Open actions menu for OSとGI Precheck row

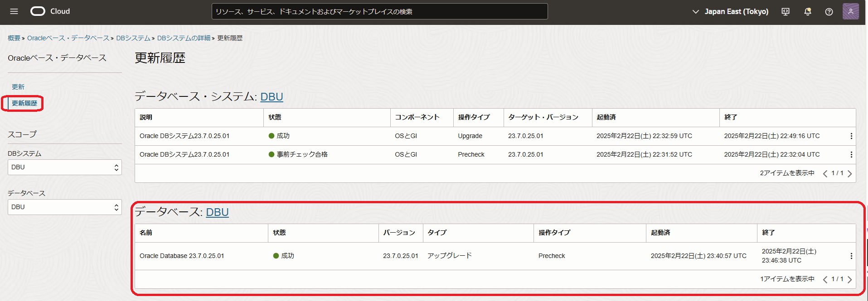851,154
